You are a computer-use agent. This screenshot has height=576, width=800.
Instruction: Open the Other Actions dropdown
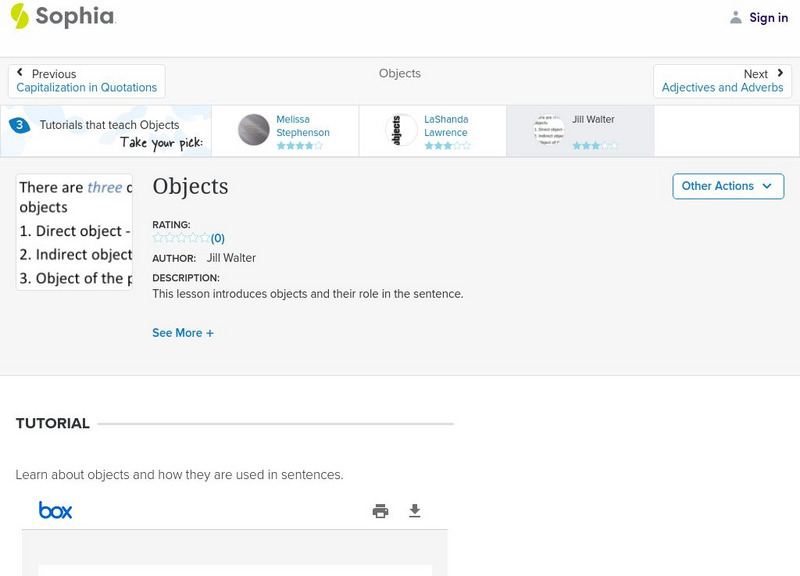click(x=727, y=186)
